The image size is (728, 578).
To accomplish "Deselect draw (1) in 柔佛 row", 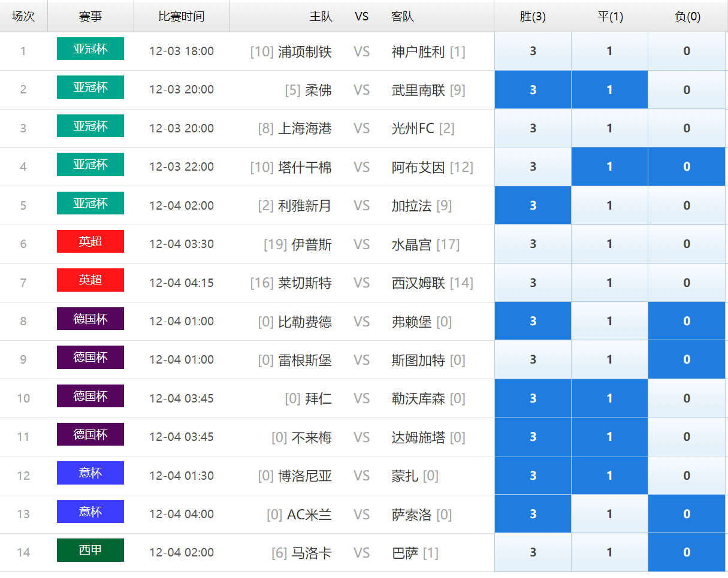I will click(609, 90).
